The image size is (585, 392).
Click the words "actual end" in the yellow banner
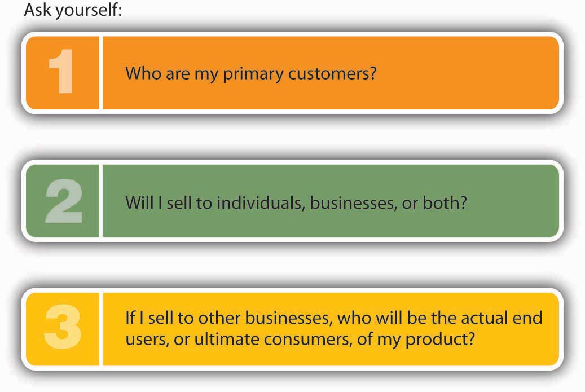coord(502,318)
